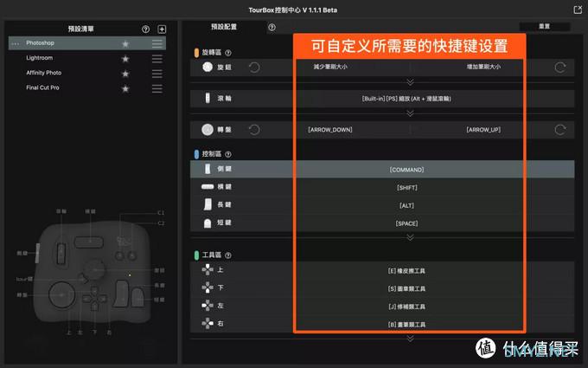
Task: Open help for the 預設清單 preset list
Action: click(145, 29)
